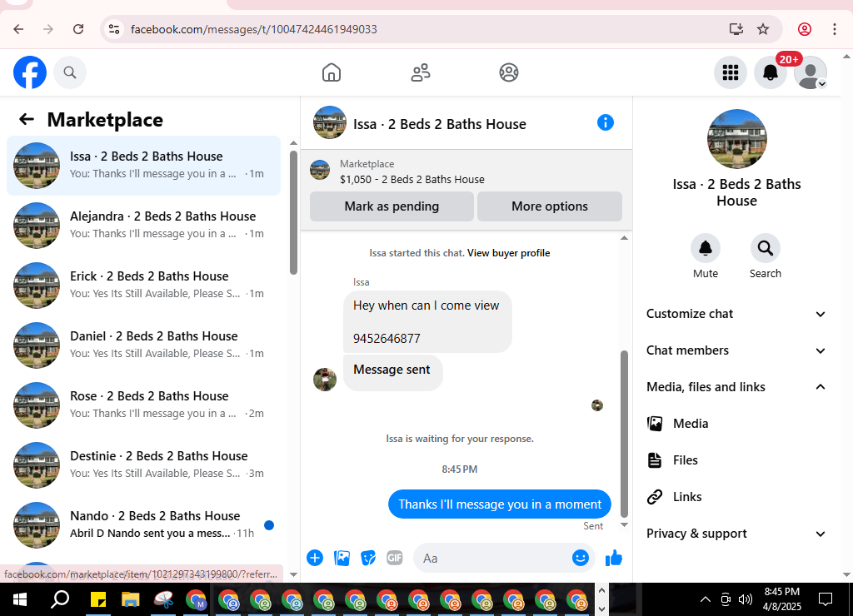
Task: Open volume control in system tray
Action: (746, 599)
